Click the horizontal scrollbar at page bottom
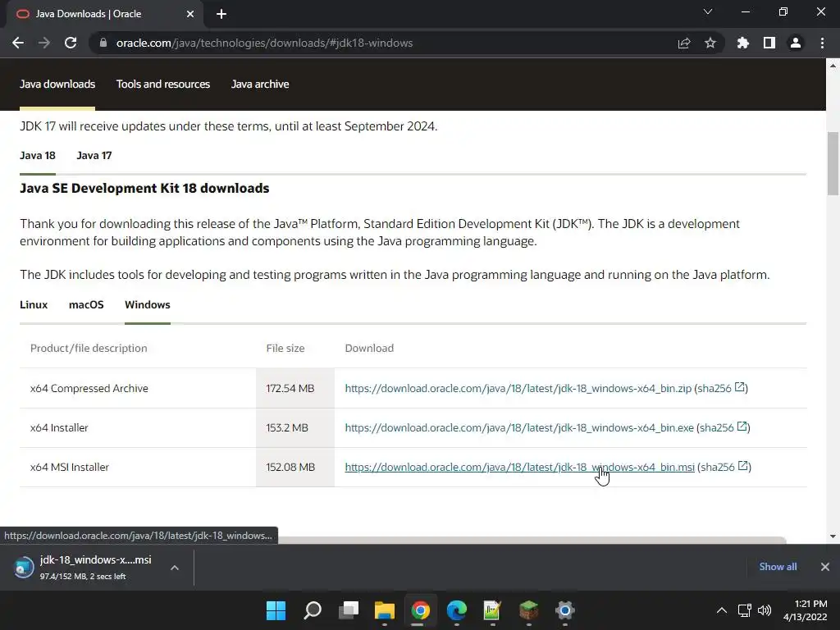This screenshot has height=630, width=840. [x=532, y=540]
